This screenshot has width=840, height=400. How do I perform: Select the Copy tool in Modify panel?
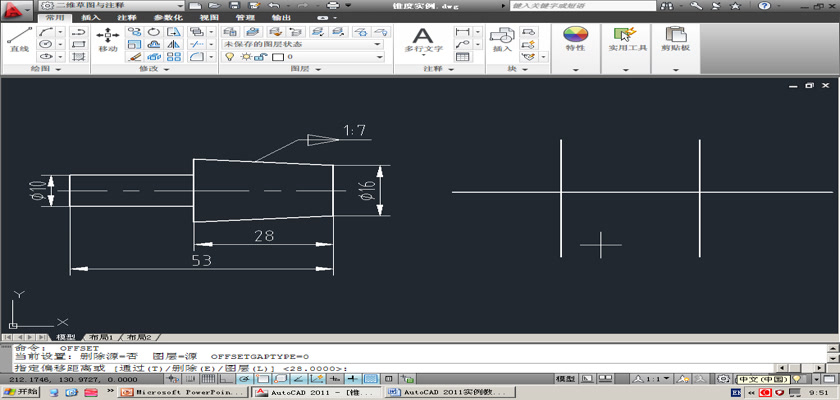[x=134, y=32]
